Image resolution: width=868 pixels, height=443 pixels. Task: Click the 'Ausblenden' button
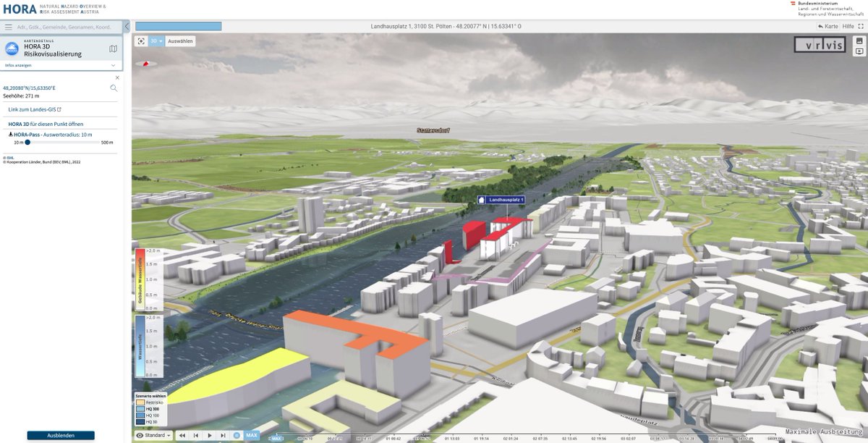61,436
